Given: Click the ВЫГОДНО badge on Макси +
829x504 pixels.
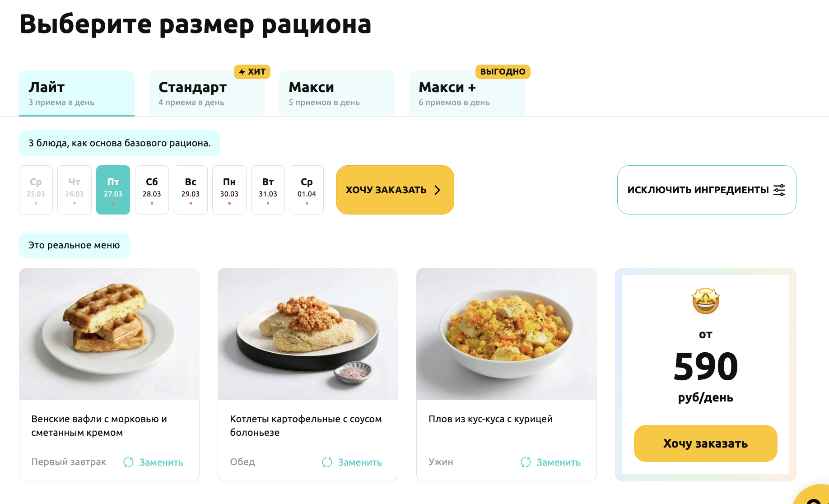Looking at the screenshot, I should (x=503, y=72).
